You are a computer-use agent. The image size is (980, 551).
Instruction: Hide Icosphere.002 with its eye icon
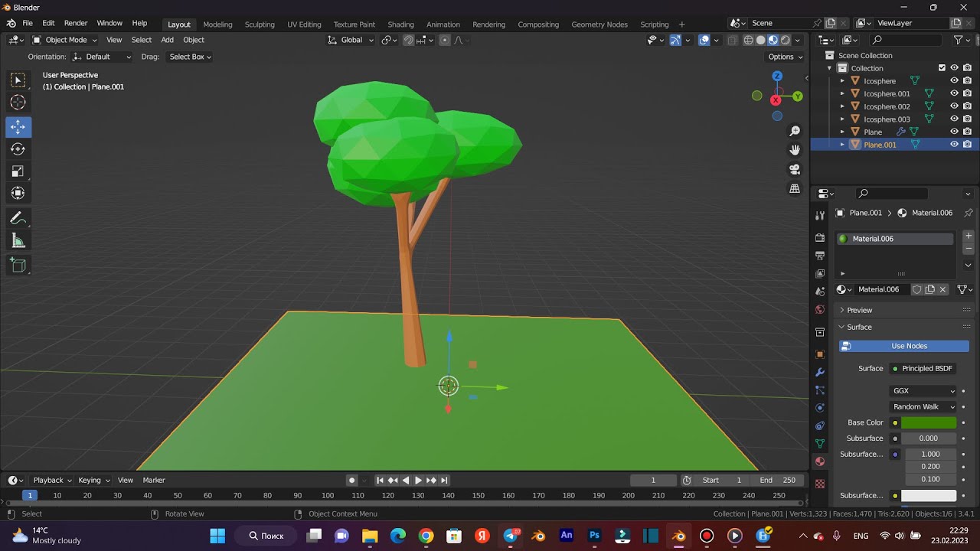[x=954, y=106]
